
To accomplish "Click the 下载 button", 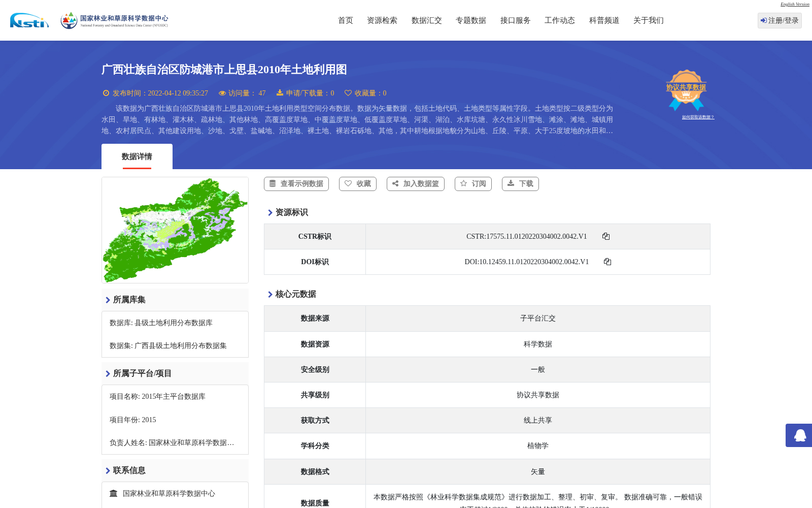I will coord(520,184).
